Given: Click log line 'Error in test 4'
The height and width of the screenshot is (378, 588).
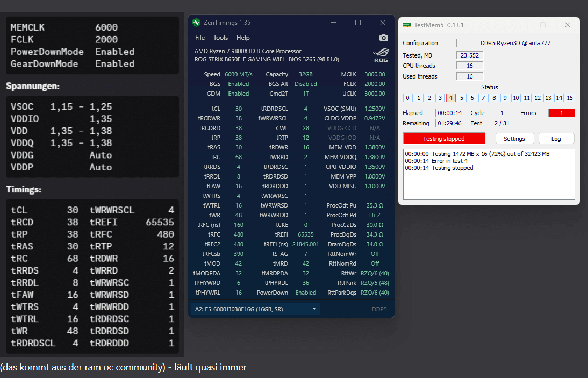Looking at the screenshot, I should pos(436,161).
